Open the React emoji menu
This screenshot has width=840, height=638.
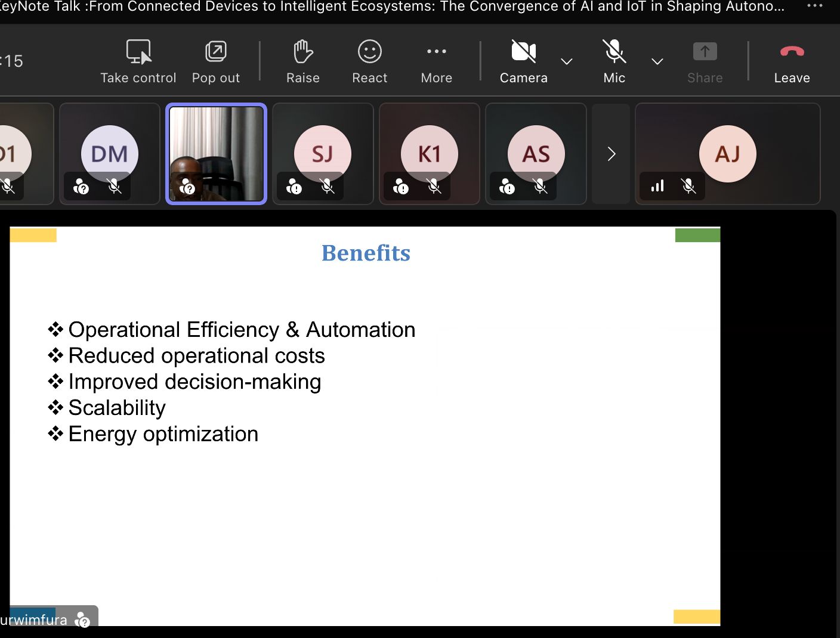[369, 52]
